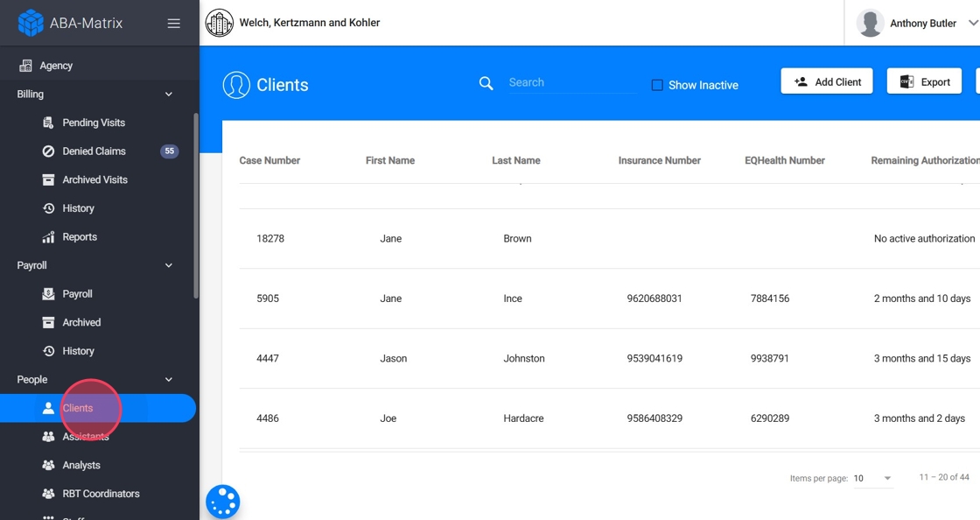Image resolution: width=980 pixels, height=520 pixels.
Task: Sort by Last Name column
Action: (x=515, y=160)
